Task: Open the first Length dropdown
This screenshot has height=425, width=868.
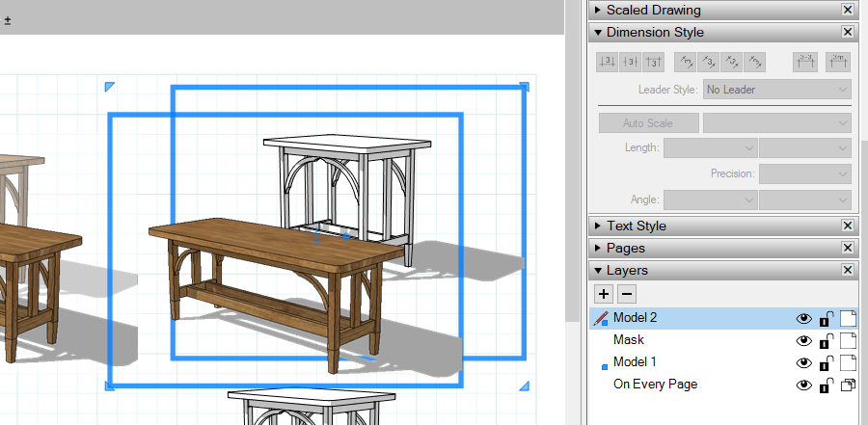Action: coord(710,148)
